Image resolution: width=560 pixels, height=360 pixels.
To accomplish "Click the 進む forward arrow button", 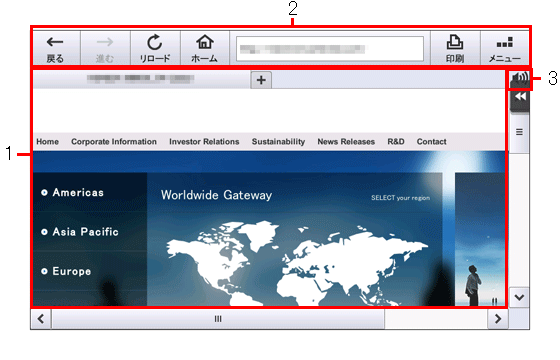I will click(105, 48).
